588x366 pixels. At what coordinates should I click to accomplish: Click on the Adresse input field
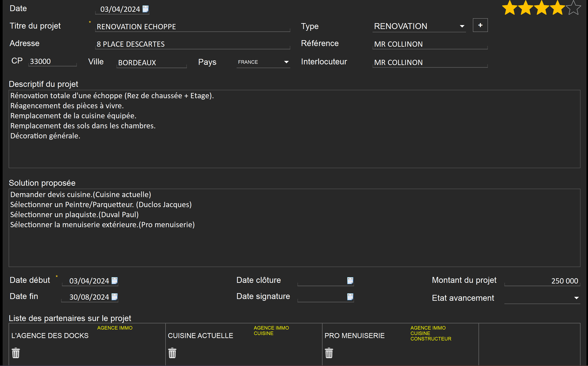(x=192, y=43)
